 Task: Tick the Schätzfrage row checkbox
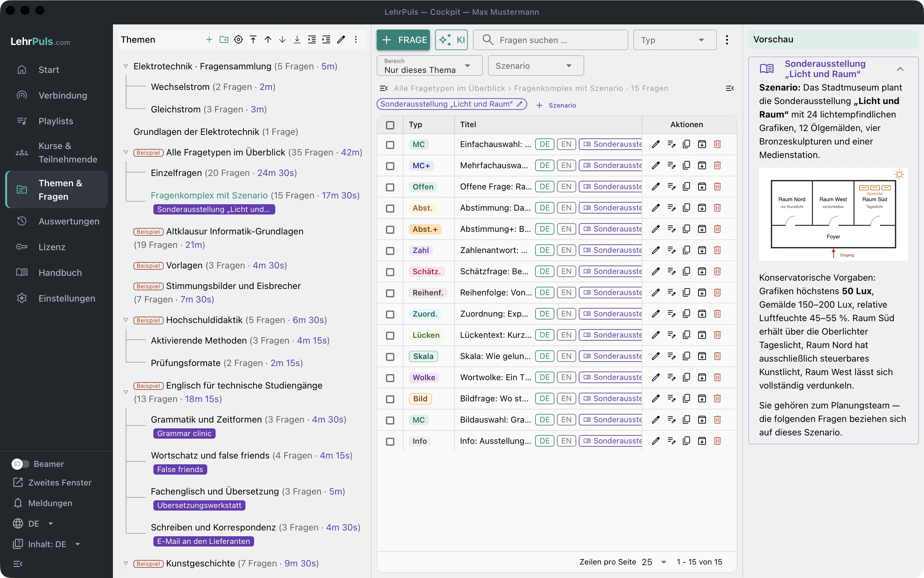click(x=390, y=272)
